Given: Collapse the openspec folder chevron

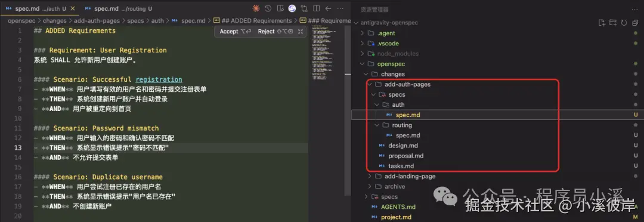Looking at the screenshot, I should pyautogui.click(x=362, y=64).
